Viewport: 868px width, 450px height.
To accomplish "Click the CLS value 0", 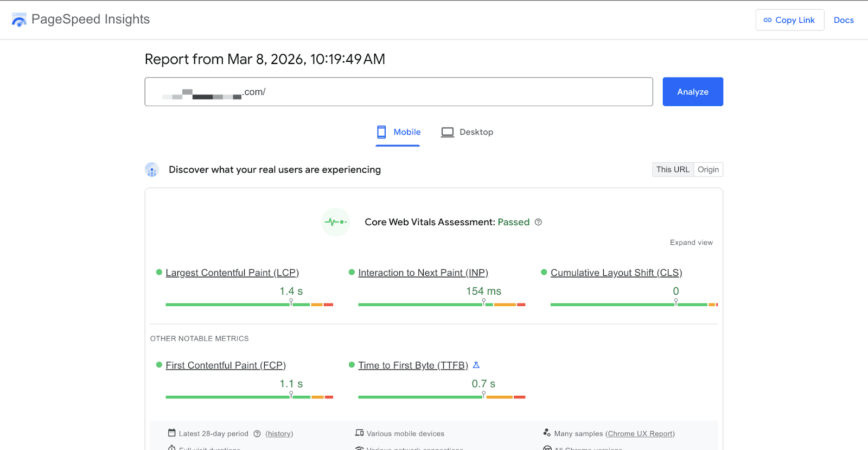I will click(676, 291).
